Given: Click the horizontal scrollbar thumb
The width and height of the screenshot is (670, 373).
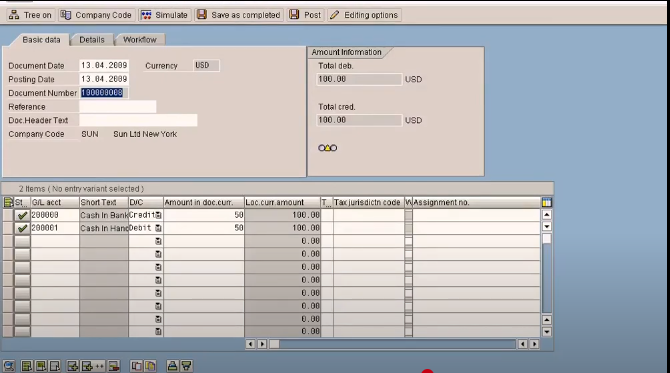Looking at the screenshot, I should click(274, 344).
